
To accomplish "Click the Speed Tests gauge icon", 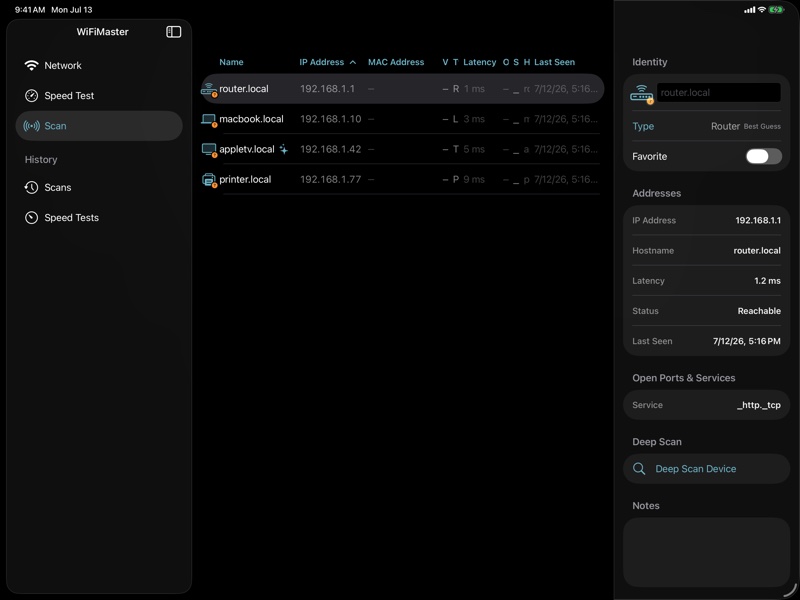I will coord(31,217).
